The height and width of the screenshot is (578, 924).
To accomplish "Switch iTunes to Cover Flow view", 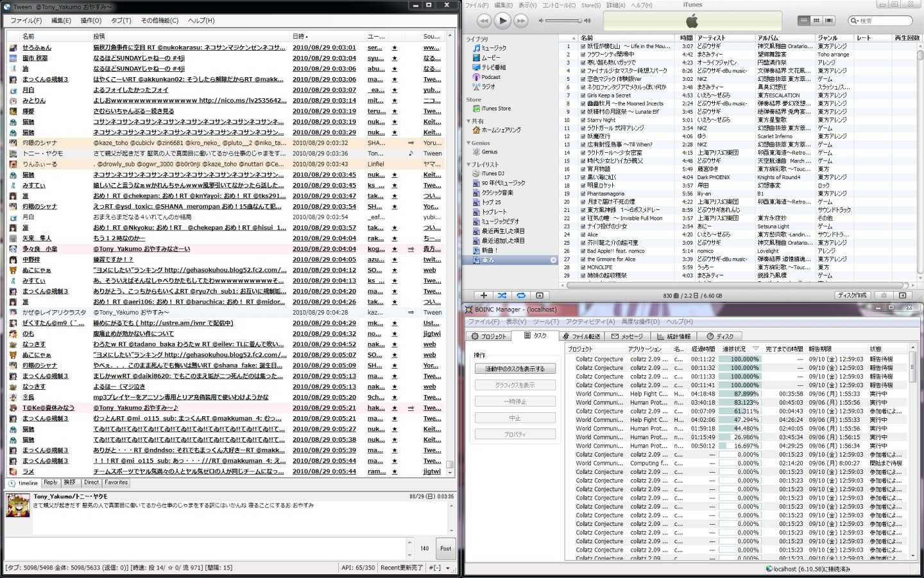I will (828, 21).
